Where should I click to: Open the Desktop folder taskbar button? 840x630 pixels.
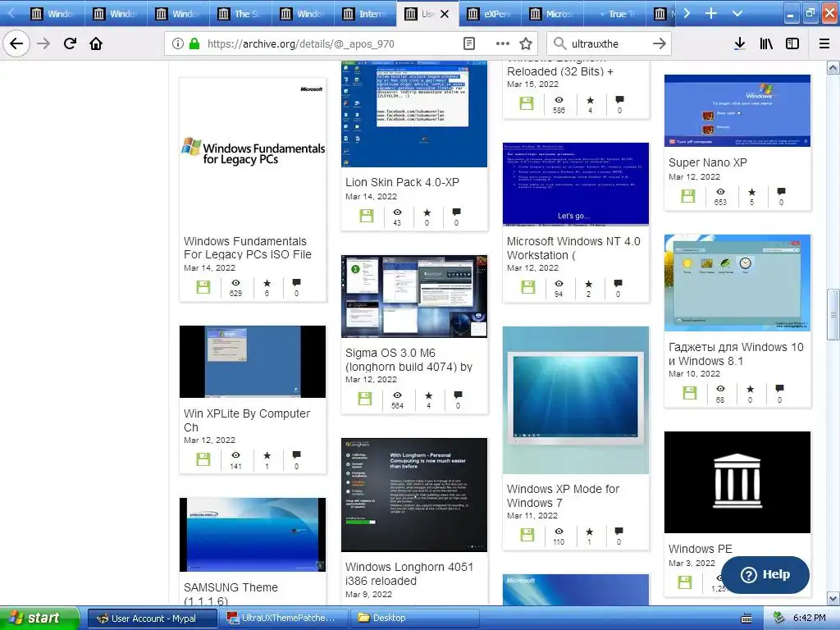click(414, 619)
